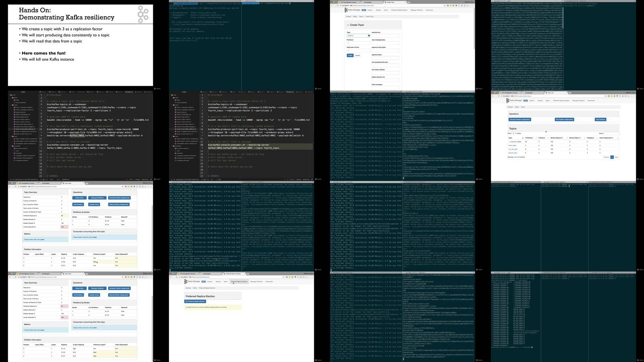The width and height of the screenshot is (644, 362).
Task: Collapse the Create Topic panel chevron
Action: (x=348, y=25)
